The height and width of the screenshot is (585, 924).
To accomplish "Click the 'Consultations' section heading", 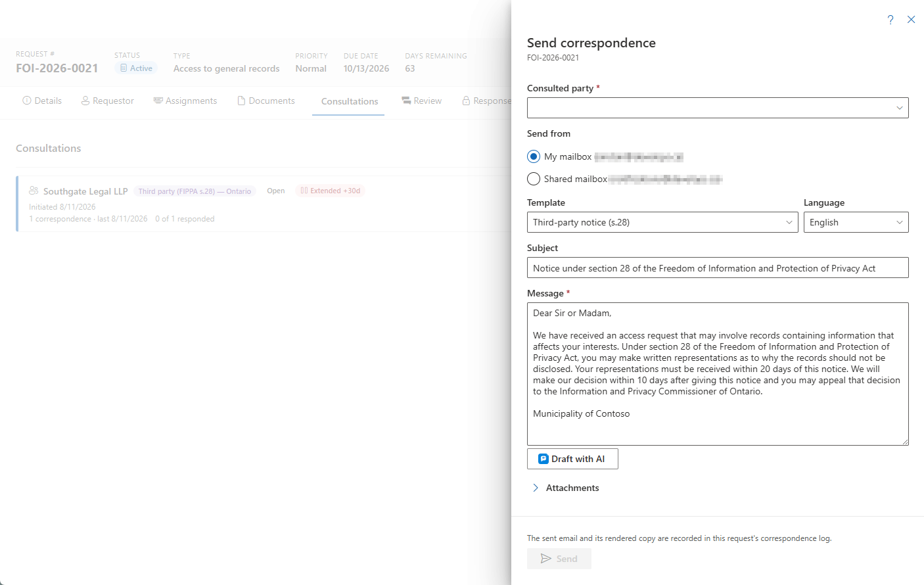I will pos(49,149).
